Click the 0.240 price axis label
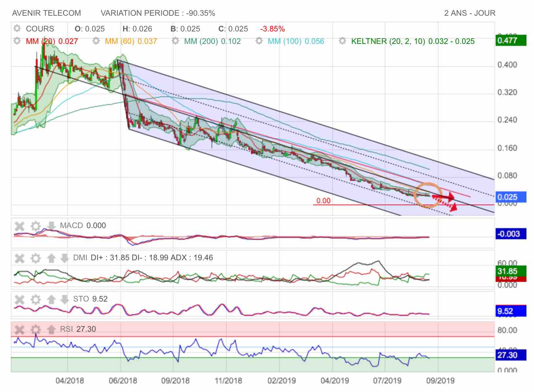The width and height of the screenshot is (534, 392). (x=507, y=120)
